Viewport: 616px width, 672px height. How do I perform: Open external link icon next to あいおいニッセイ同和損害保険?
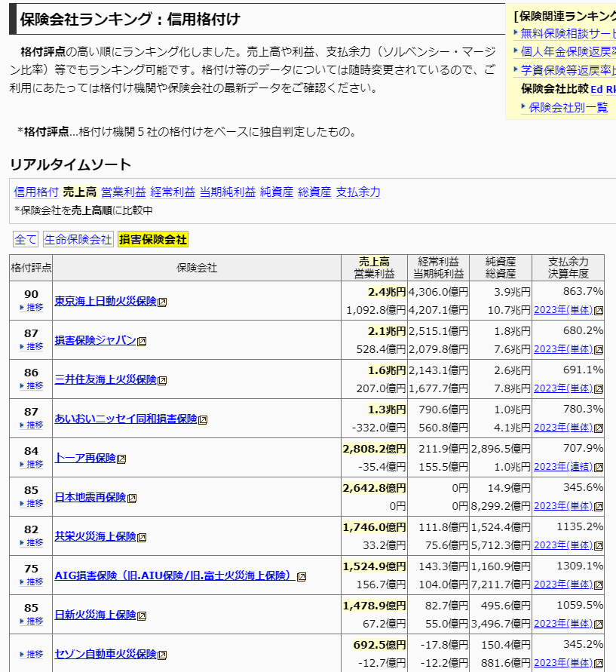tap(203, 419)
